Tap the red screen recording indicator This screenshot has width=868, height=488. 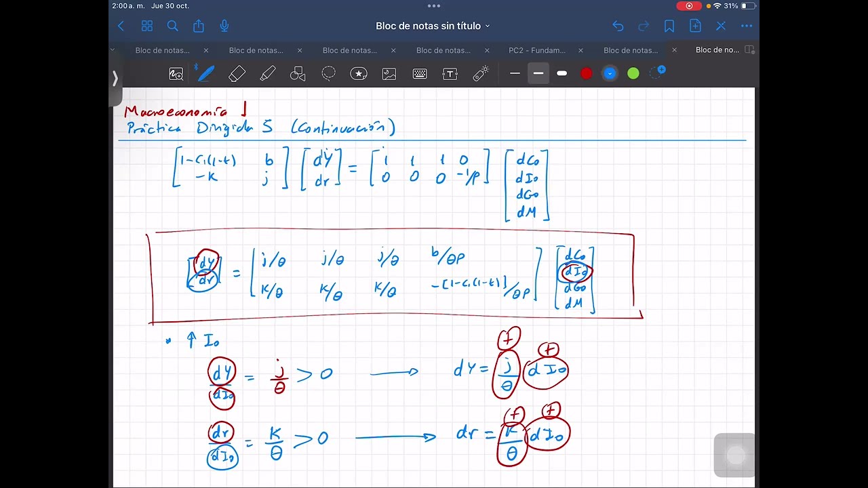(x=689, y=5)
